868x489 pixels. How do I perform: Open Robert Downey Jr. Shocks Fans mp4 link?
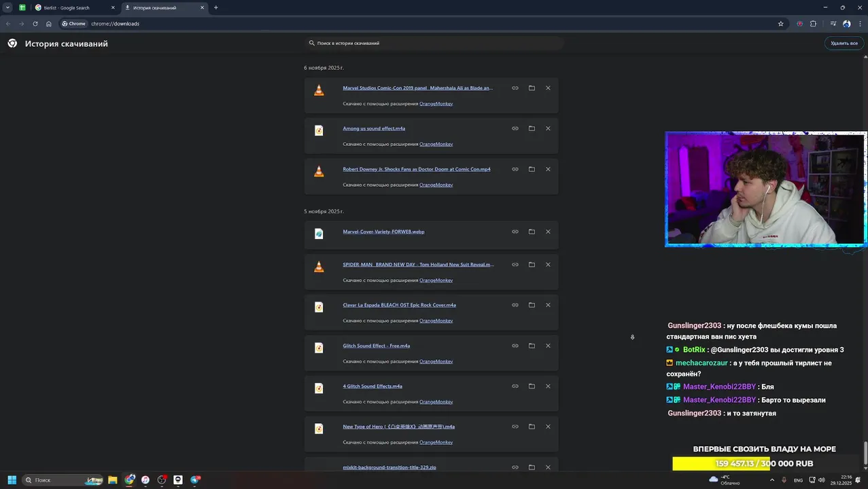417,169
